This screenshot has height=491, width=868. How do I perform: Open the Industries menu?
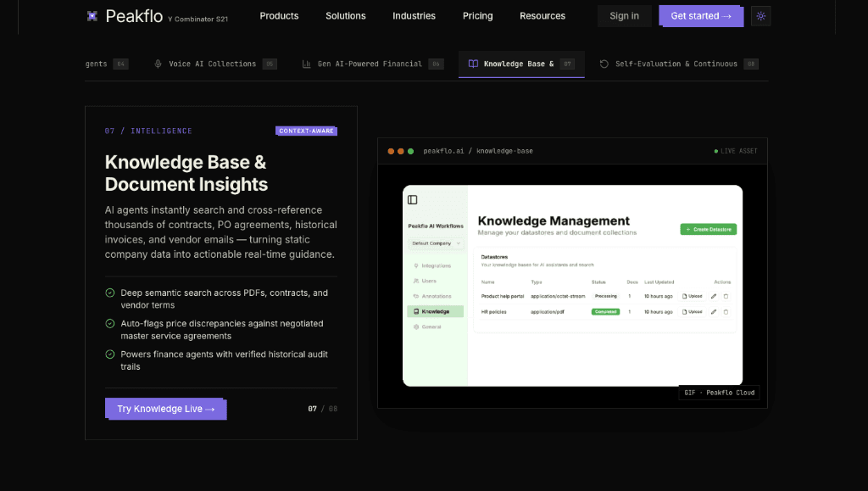pos(414,16)
